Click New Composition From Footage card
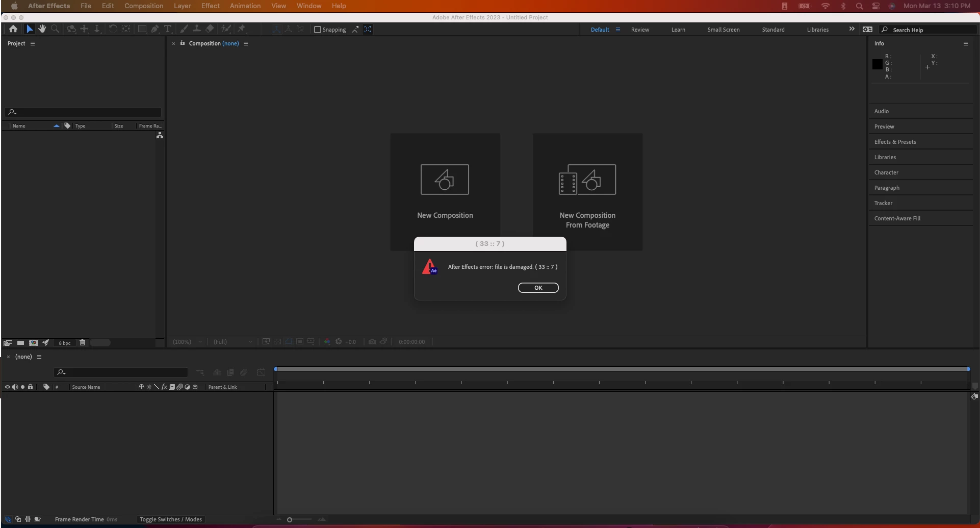This screenshot has height=528, width=980. click(x=587, y=192)
